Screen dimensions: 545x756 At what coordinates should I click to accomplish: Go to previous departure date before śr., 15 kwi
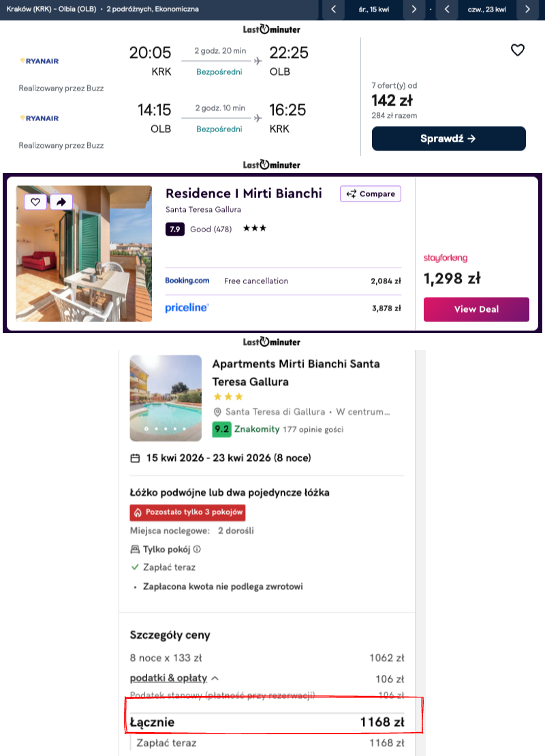coord(333,9)
